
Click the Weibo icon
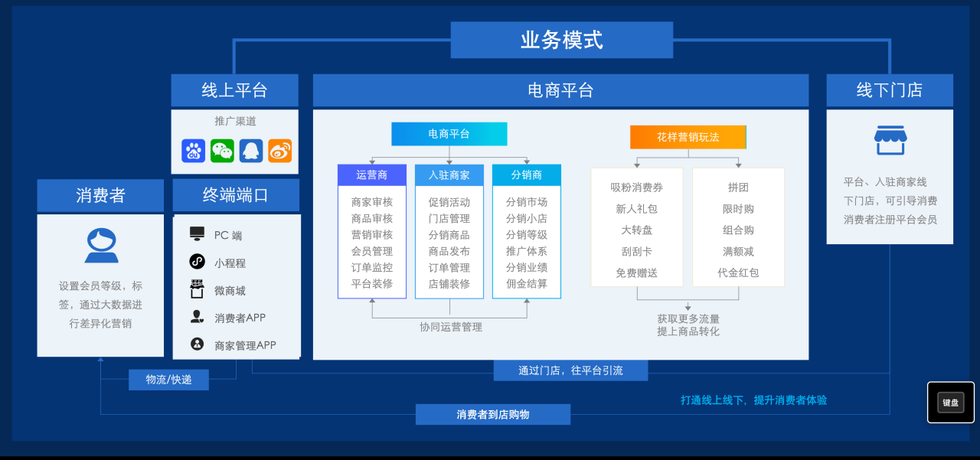point(279,151)
